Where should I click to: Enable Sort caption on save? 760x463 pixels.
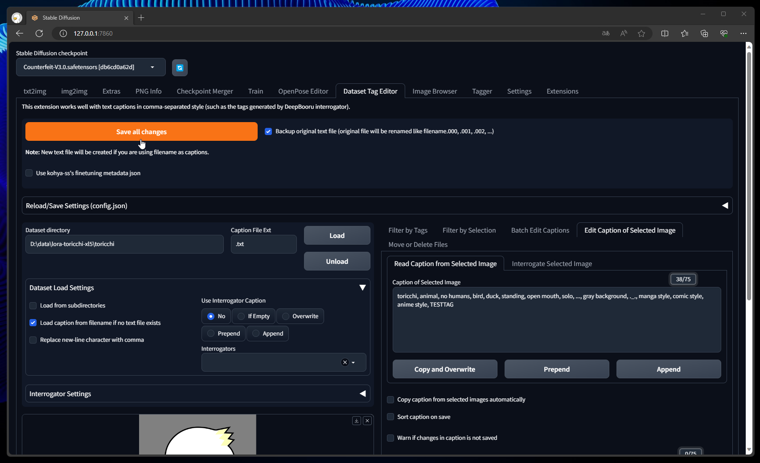[391, 417]
